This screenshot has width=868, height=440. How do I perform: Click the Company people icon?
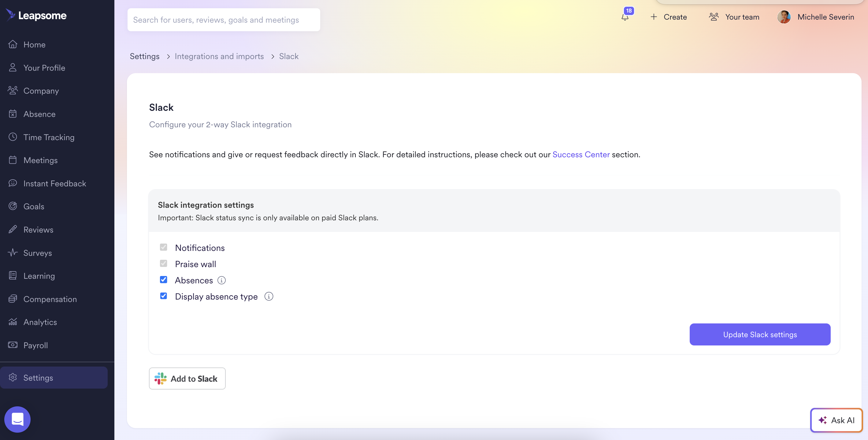pos(13,90)
